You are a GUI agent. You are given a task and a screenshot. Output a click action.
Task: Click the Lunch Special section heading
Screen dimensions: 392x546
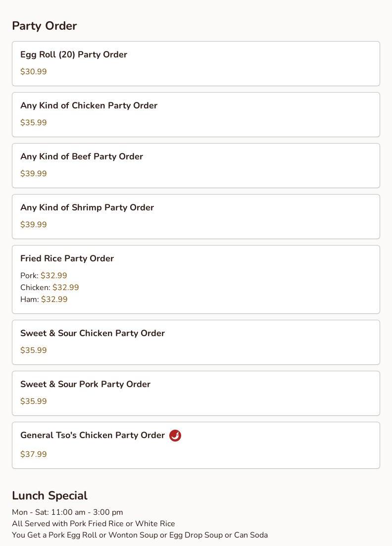click(49, 496)
